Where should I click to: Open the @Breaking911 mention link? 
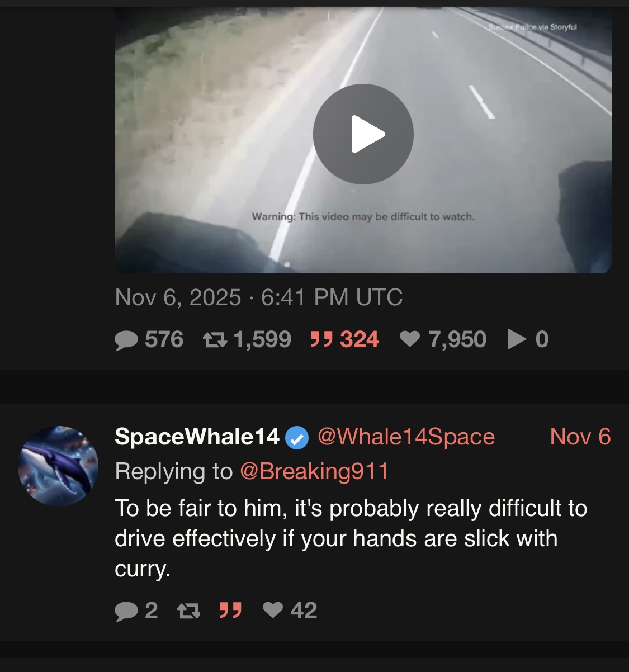[x=314, y=471]
